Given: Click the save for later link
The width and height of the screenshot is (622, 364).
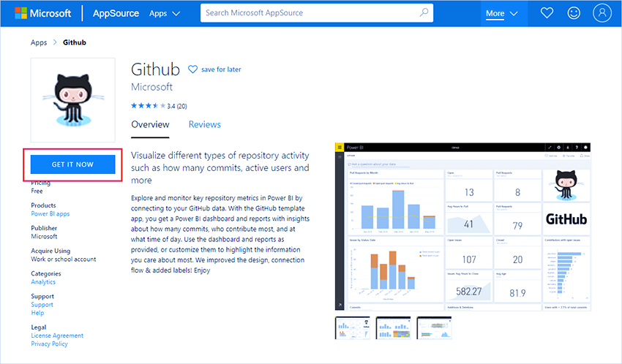Looking at the screenshot, I should (221, 69).
